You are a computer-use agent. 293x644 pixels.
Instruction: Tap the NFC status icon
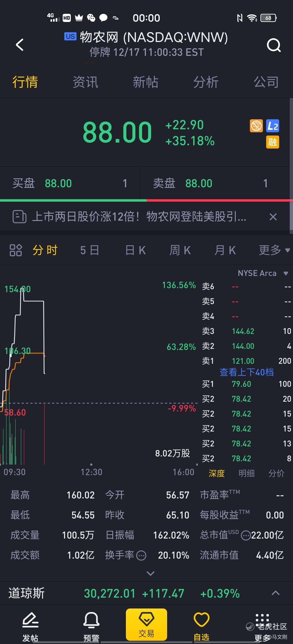[240, 18]
